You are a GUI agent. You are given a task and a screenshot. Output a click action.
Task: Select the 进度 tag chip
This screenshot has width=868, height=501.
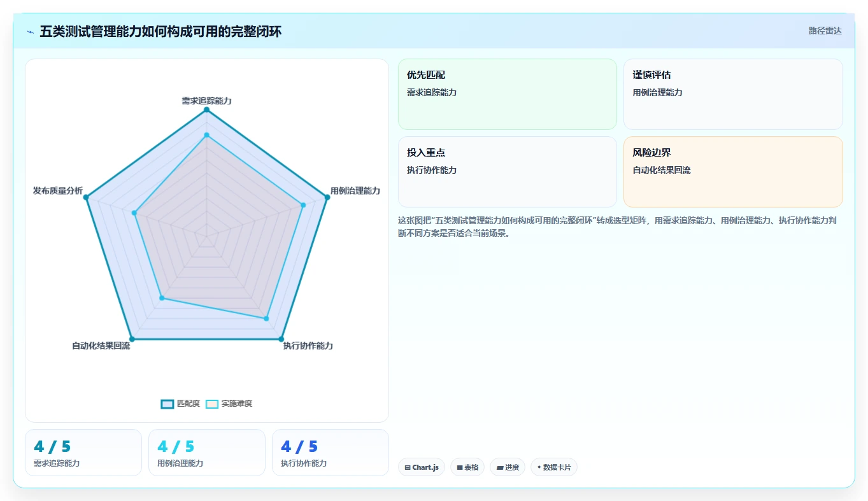coord(508,467)
